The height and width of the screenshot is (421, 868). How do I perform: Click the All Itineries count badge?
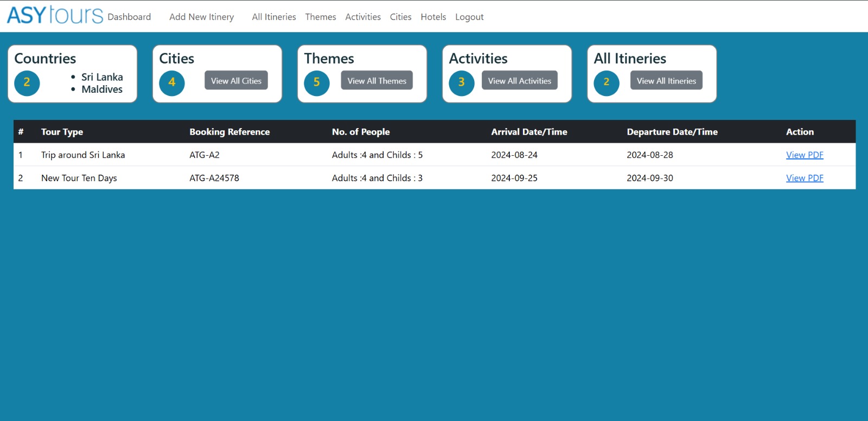coord(606,83)
